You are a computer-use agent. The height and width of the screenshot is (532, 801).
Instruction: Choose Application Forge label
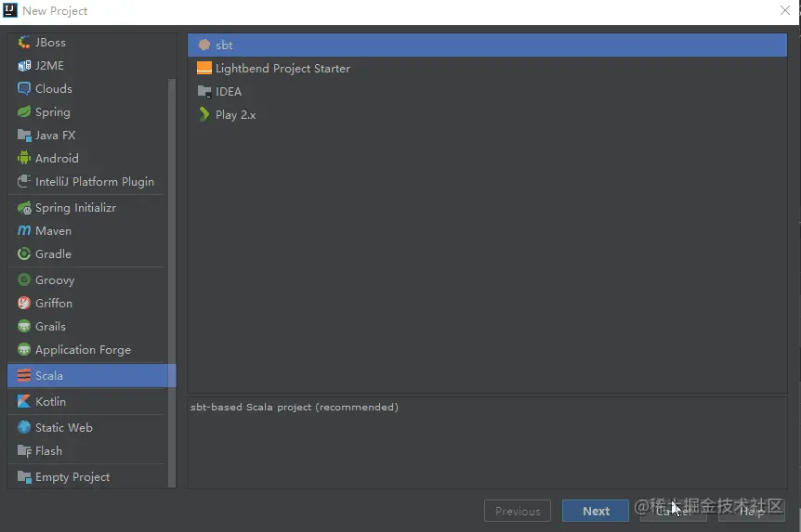pyautogui.click(x=83, y=350)
